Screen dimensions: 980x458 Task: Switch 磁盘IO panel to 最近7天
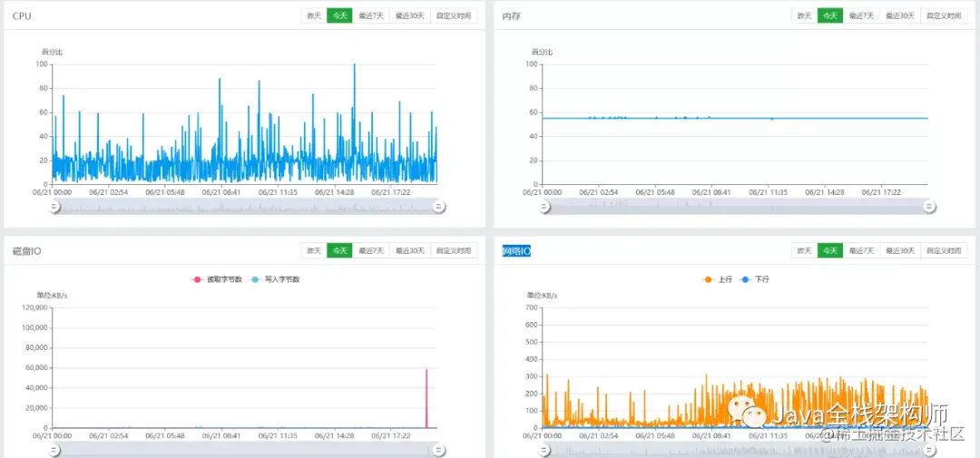pos(370,250)
